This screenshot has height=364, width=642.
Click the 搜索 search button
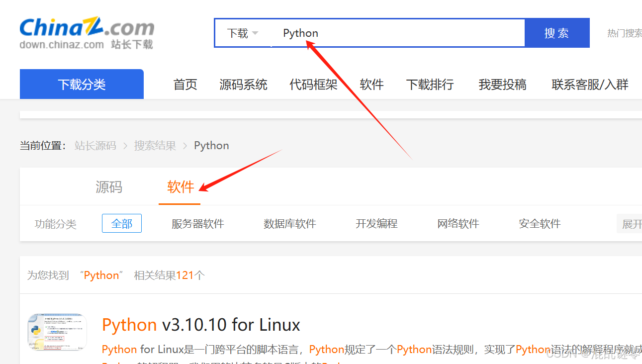pos(557,33)
